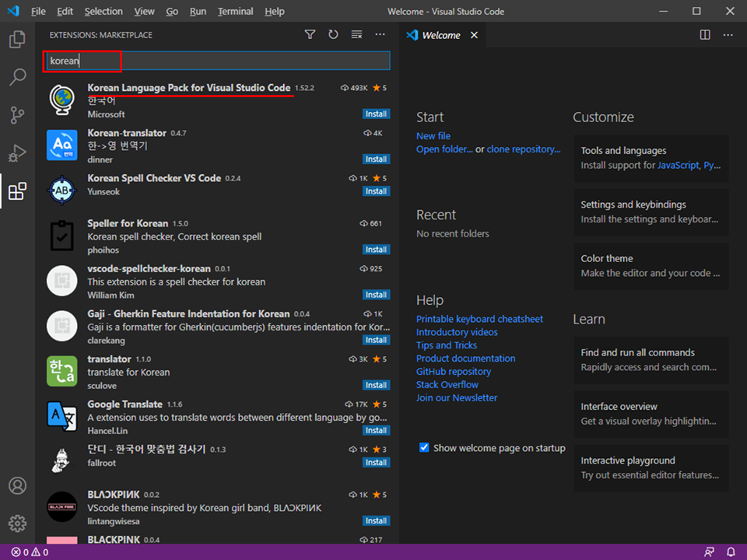747x560 pixels.
Task: Select the Extensions view icon
Action: pyautogui.click(x=17, y=191)
